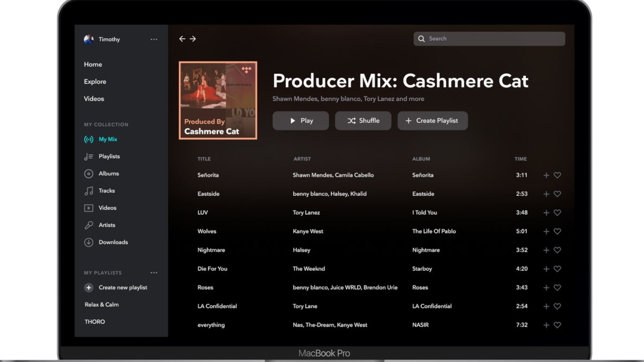Click the ALBUM column header
The height and width of the screenshot is (362, 644).
point(421,159)
